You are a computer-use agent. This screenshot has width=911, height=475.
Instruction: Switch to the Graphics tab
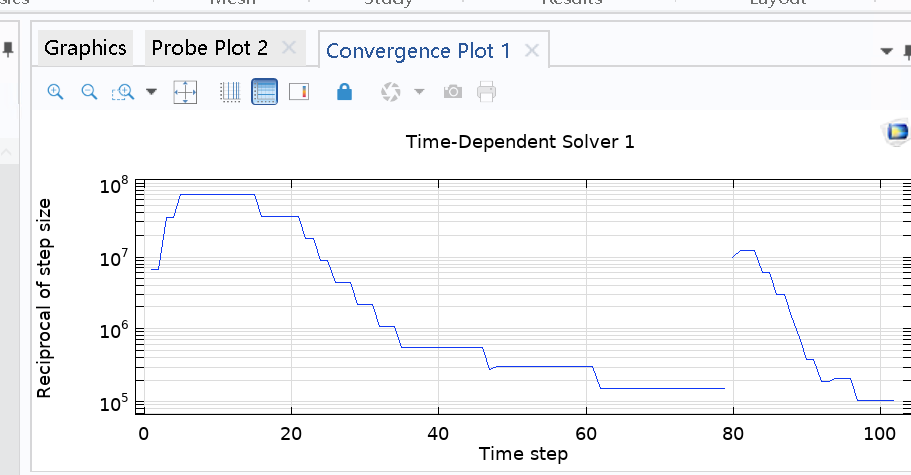[85, 47]
